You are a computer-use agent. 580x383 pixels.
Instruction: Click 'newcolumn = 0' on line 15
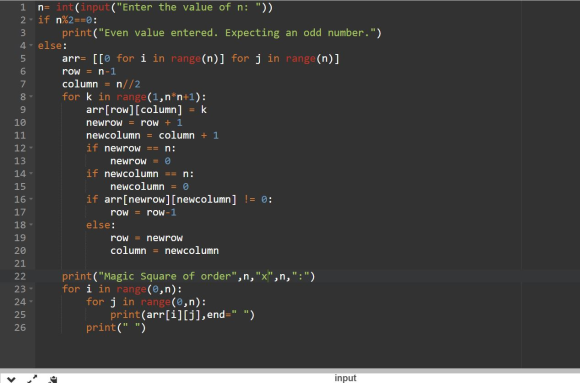[x=149, y=187]
